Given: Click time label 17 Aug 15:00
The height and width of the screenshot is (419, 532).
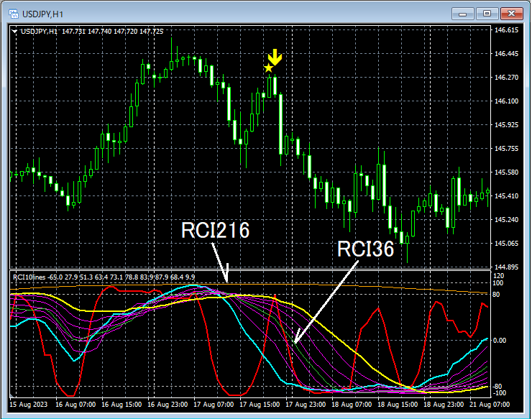Looking at the screenshot, I should (x=260, y=405).
